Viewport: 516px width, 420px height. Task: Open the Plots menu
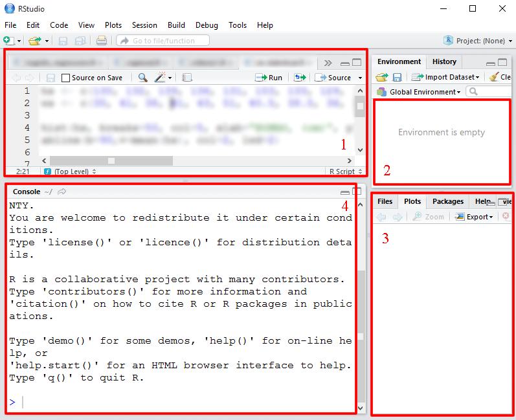tap(113, 25)
